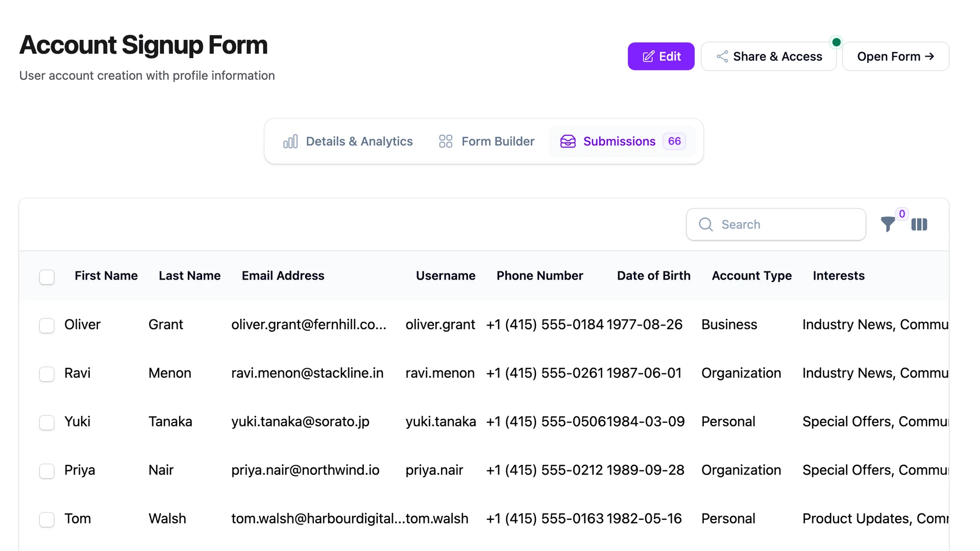Click the arrow icon on Open Form
The height and width of the screenshot is (551, 980).
(929, 56)
